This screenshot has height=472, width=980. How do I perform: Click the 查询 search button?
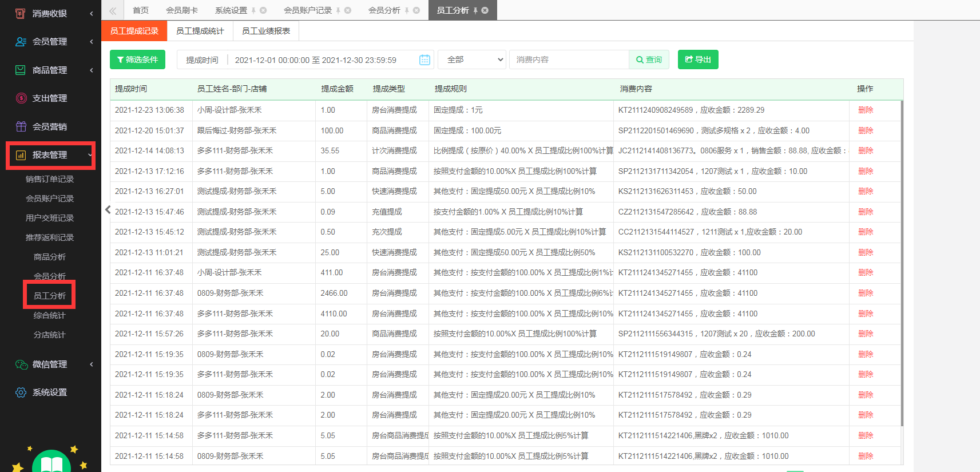(649, 60)
